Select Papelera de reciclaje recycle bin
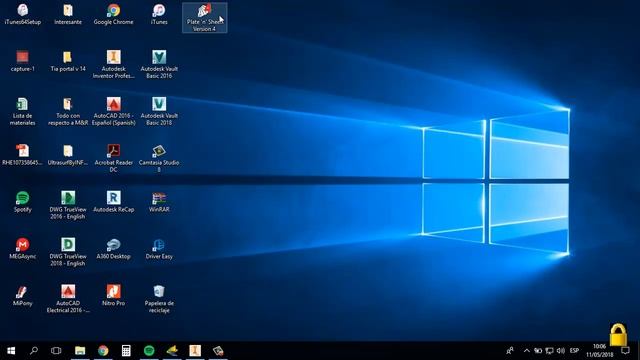The image size is (640, 360). pos(159,299)
